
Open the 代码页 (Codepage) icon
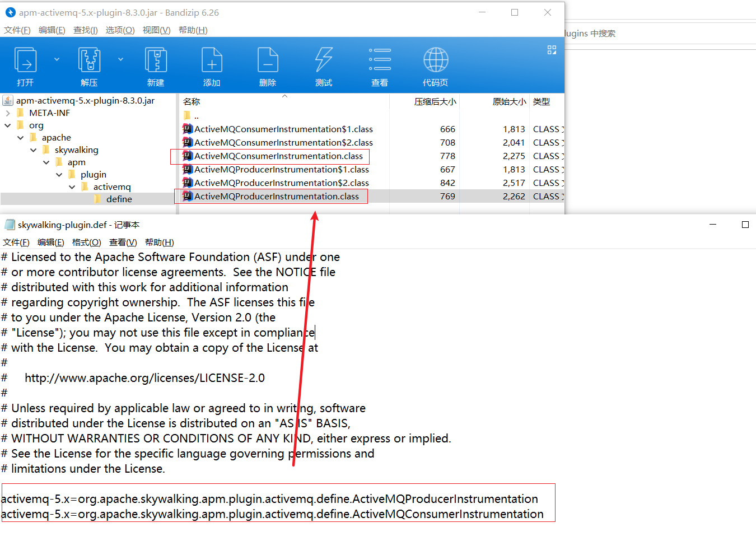(x=436, y=59)
